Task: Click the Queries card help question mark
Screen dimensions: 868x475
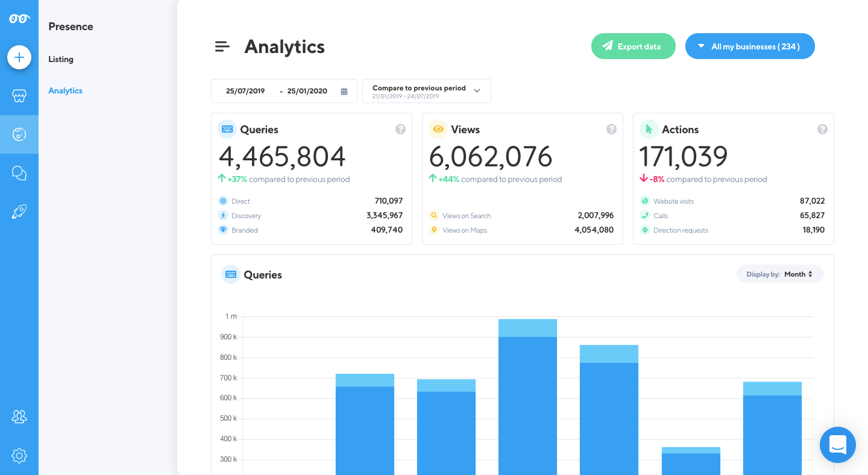Action: 400,130
